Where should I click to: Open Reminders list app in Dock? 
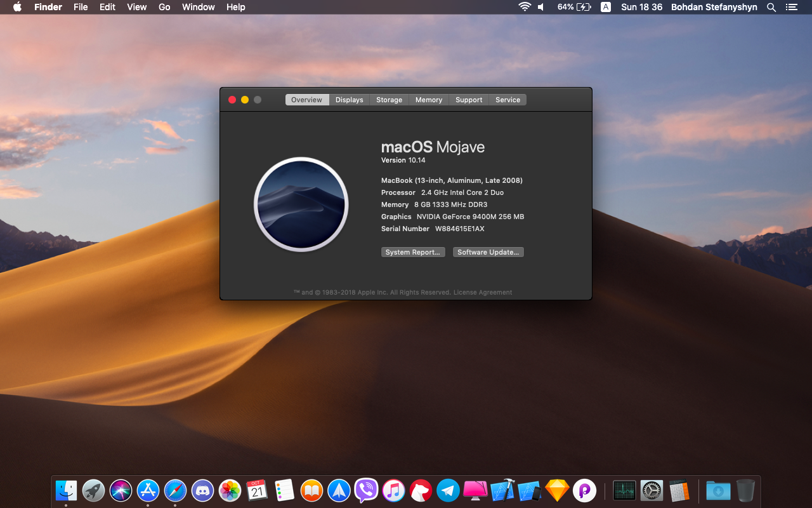click(x=284, y=490)
